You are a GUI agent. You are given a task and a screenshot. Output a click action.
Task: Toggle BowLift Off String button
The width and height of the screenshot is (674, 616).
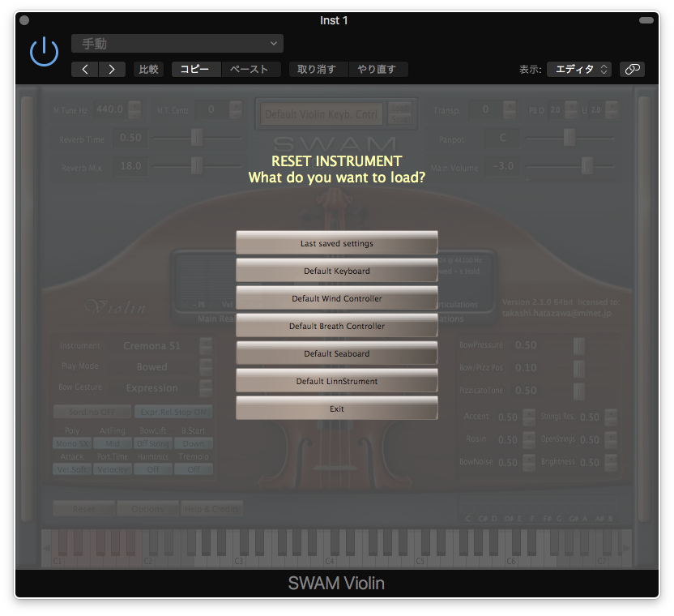(153, 443)
